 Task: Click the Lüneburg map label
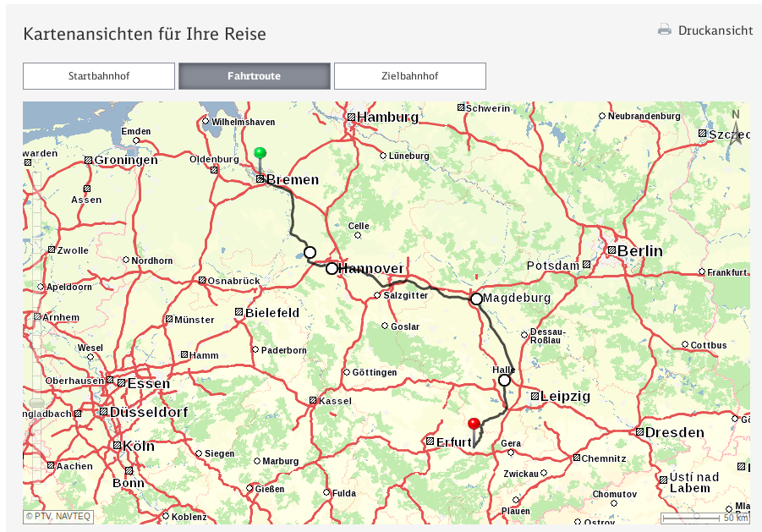[x=409, y=156]
